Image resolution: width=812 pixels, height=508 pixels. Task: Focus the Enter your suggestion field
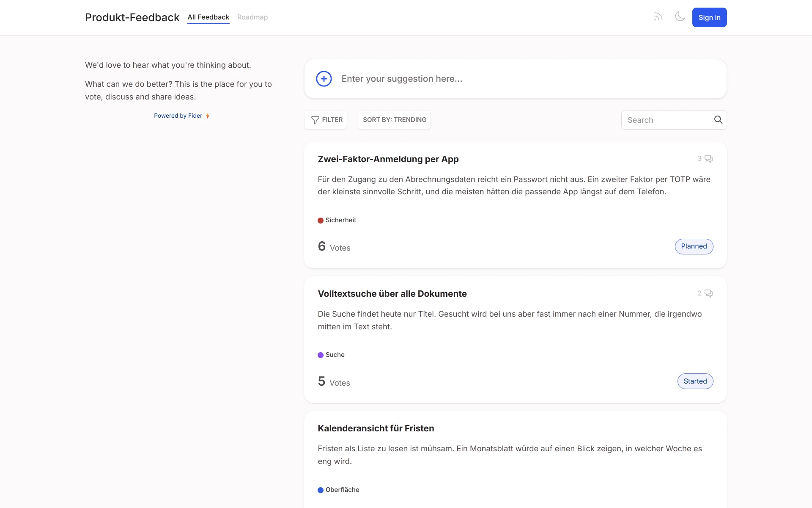(516, 79)
